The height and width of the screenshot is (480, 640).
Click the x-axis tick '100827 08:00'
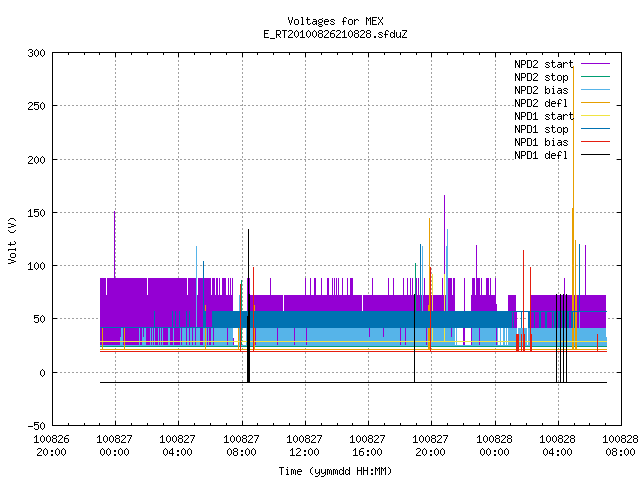tap(241, 446)
